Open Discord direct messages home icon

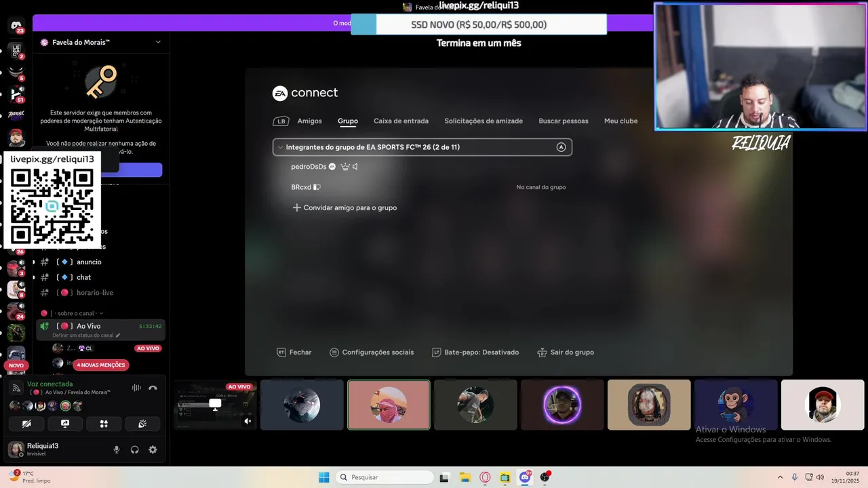point(16,26)
